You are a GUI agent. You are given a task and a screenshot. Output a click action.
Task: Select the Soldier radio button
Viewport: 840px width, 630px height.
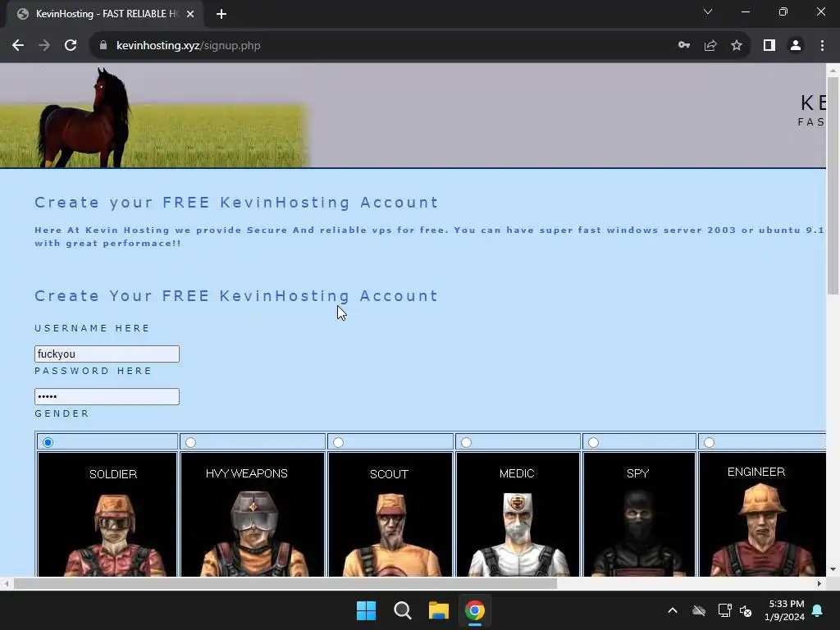point(48,442)
